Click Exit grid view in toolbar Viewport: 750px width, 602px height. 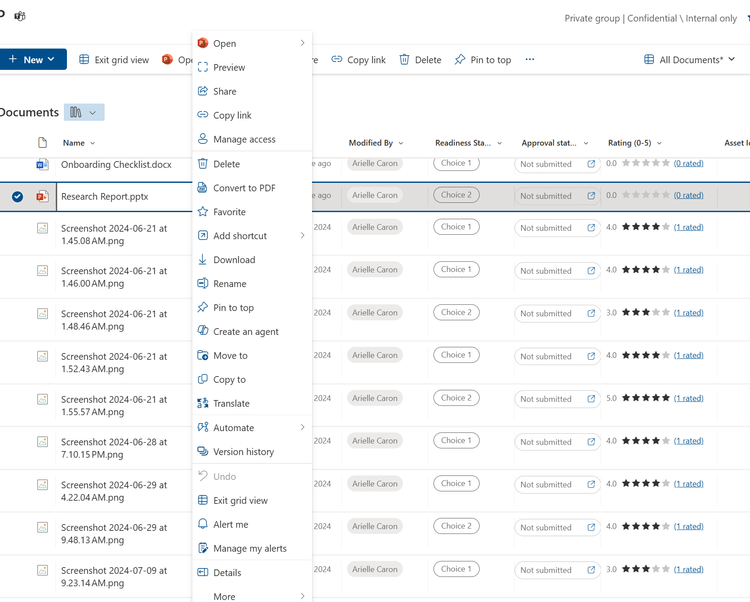pos(114,60)
